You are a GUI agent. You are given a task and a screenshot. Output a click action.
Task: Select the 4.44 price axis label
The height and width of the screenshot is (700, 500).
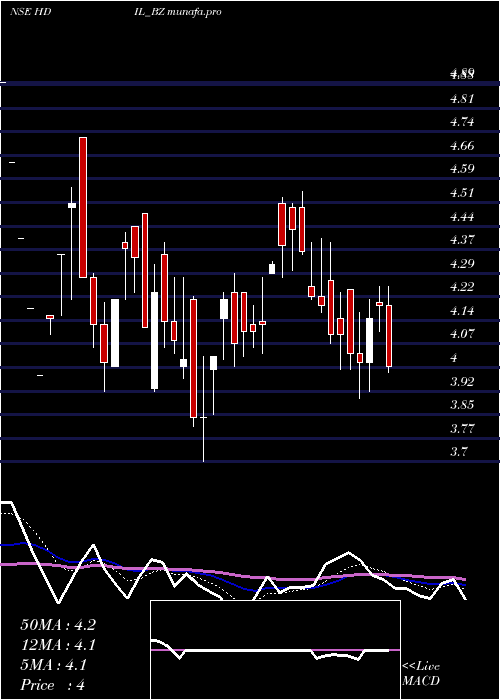tap(462, 217)
